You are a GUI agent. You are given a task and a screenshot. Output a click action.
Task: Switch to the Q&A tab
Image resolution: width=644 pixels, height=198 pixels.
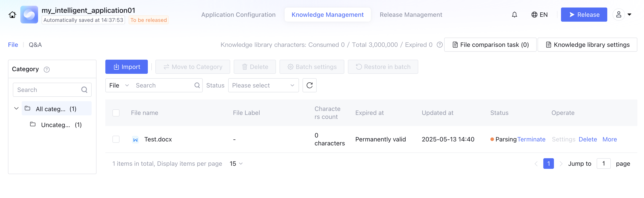coord(35,45)
